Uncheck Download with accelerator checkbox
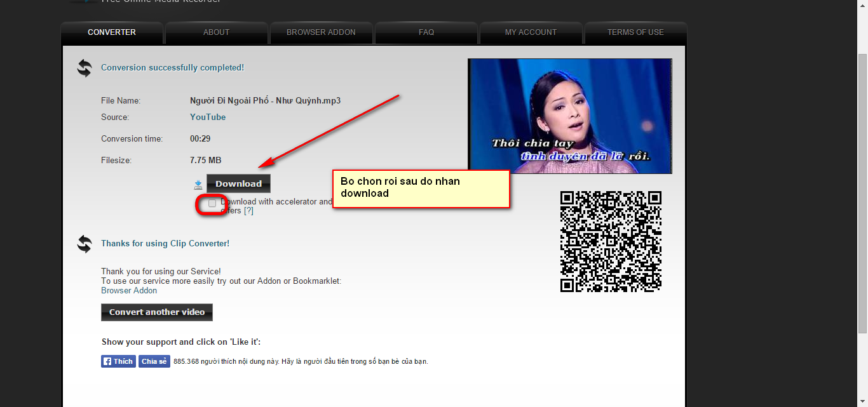The width and height of the screenshot is (868, 407). (x=212, y=203)
